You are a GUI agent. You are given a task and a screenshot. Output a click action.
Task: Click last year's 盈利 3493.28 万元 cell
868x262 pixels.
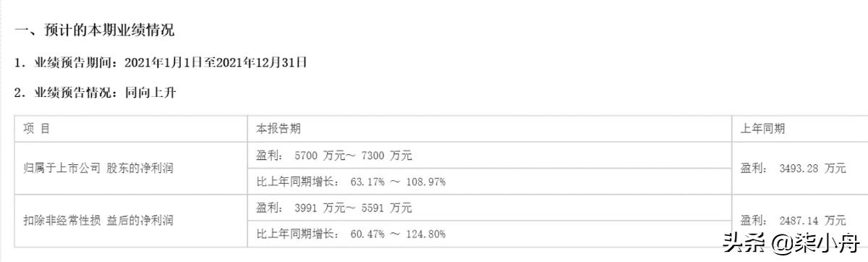coord(800,168)
